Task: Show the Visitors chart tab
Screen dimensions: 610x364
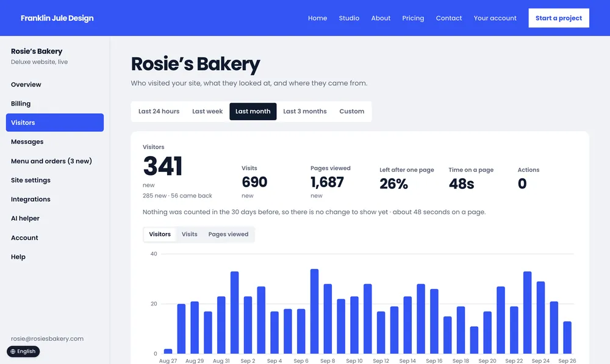Action: click(160, 234)
